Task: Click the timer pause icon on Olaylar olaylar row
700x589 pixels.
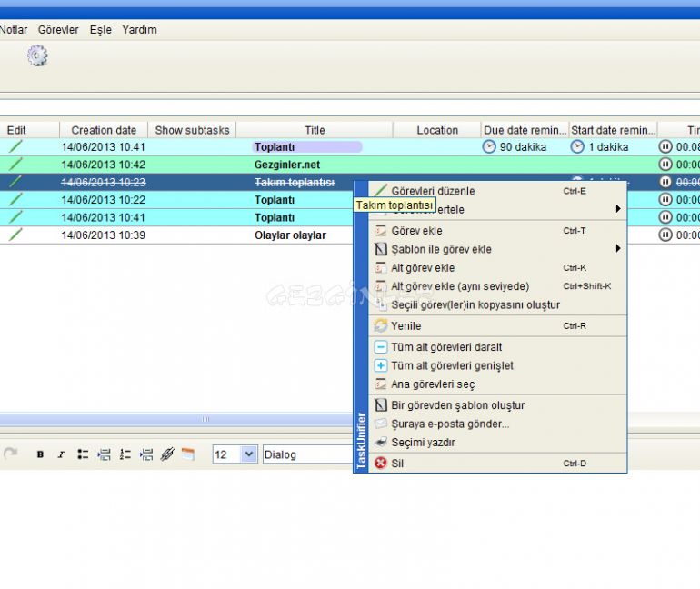Action: 665,235
